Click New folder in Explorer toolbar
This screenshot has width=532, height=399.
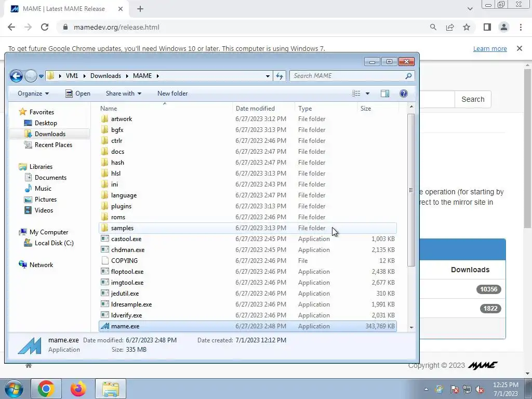(172, 94)
